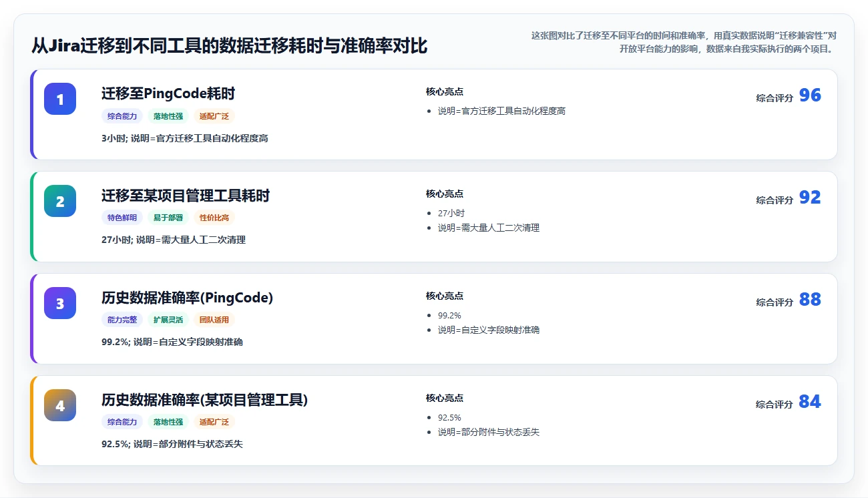868x498 pixels.
Task: Select the 历史数据准确率(某项目管理工具) card title
Action: click(204, 400)
